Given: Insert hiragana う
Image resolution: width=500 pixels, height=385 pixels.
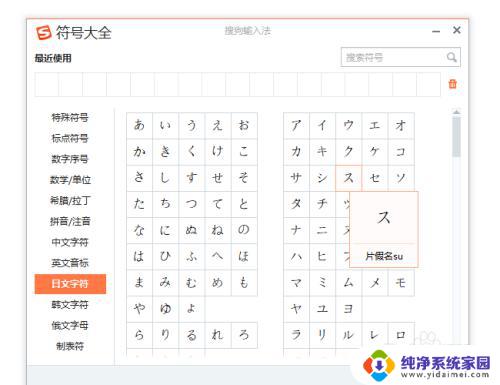Looking at the screenshot, I should (192, 125).
